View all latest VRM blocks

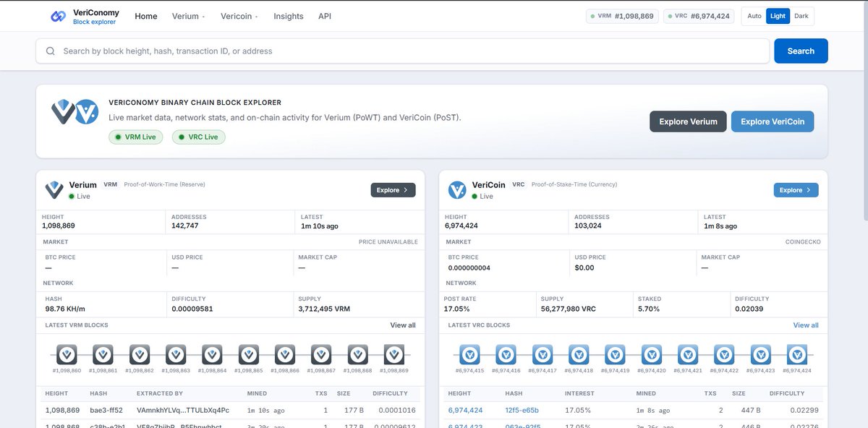tap(403, 325)
